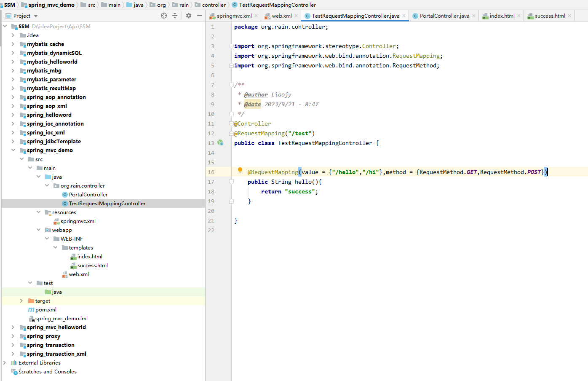
Task: Switch to the index.html tab
Action: pyautogui.click(x=502, y=16)
